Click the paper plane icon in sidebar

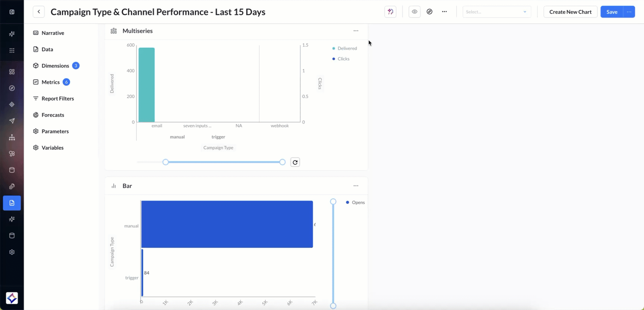pos(12,121)
